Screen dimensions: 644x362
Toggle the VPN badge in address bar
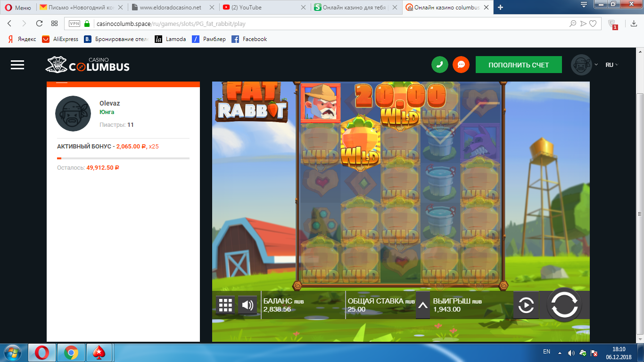coord(74,24)
